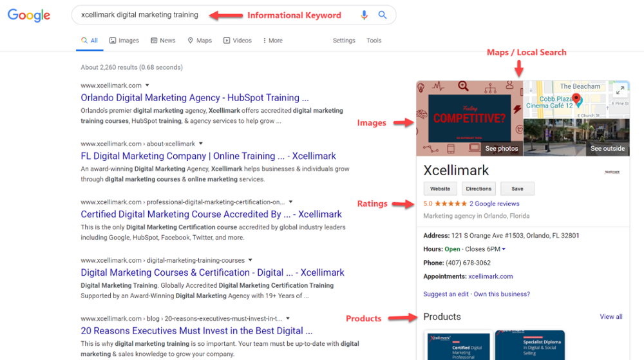Open the 2 Google reviews link
644x360 pixels.
point(495,204)
